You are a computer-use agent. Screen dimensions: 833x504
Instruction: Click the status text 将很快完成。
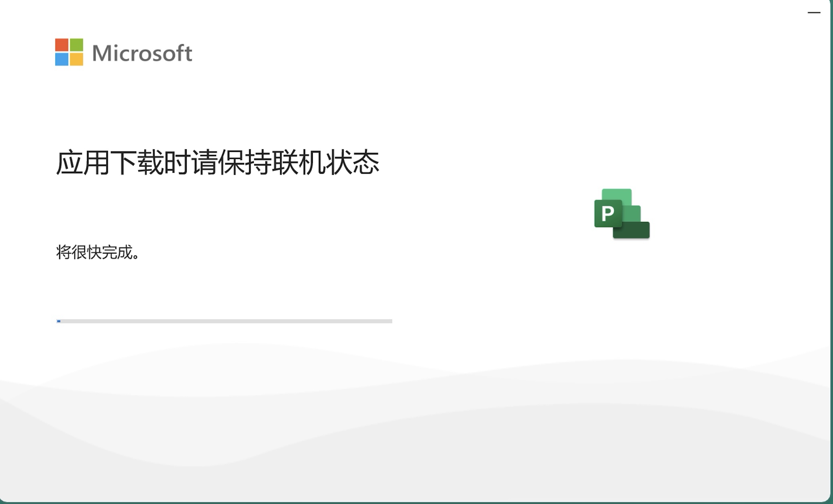point(98,252)
